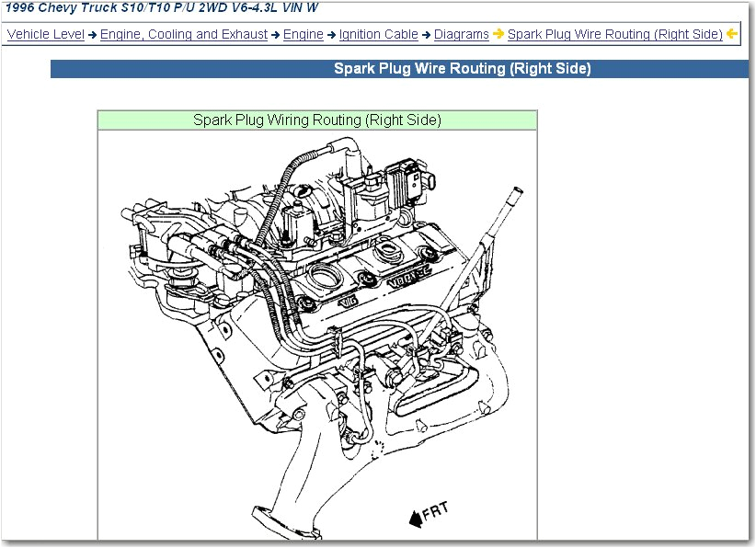
Task: Return to the Diagrams section link
Action: tap(461, 34)
